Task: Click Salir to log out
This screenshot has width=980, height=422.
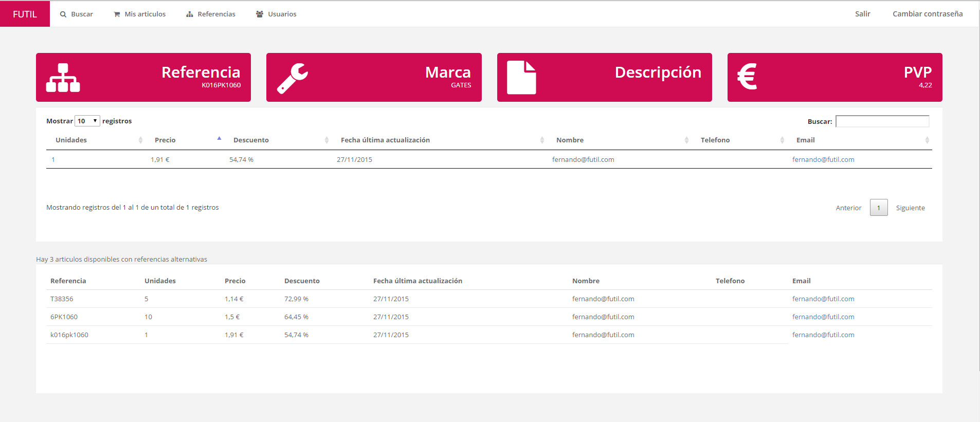Action: click(x=862, y=14)
